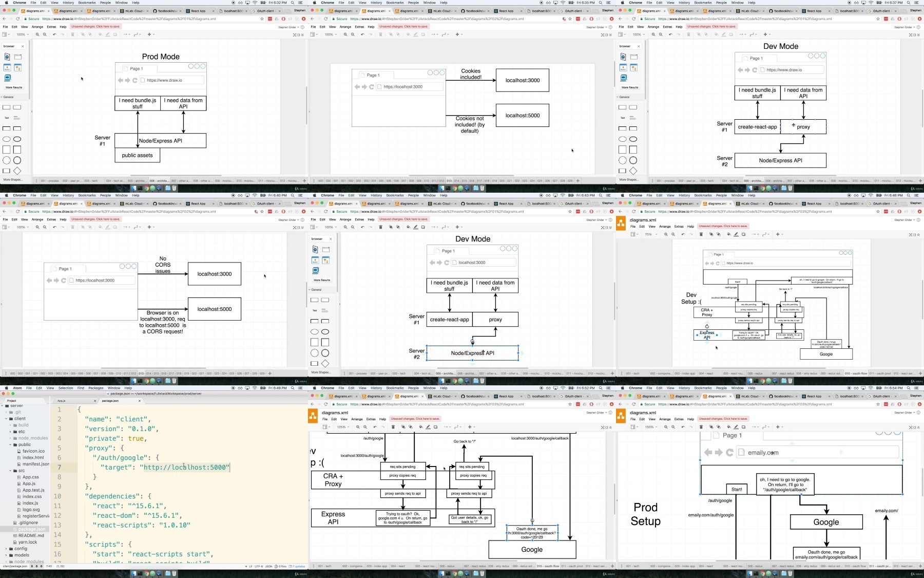This screenshot has width=924, height=578.
Task: Open Finder from dock on the 6:35 PM screen
Action: 442,188
